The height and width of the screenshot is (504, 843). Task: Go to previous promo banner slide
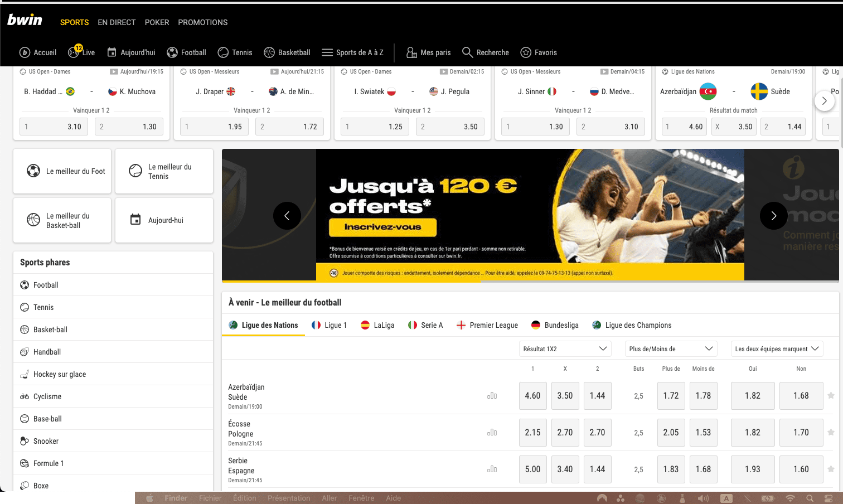click(287, 216)
